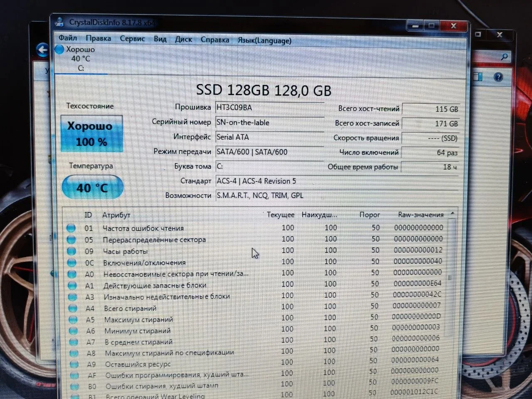Click the CrystalDiskInfo title bar app icon
Screen dimensions: 532x399
[59, 21]
